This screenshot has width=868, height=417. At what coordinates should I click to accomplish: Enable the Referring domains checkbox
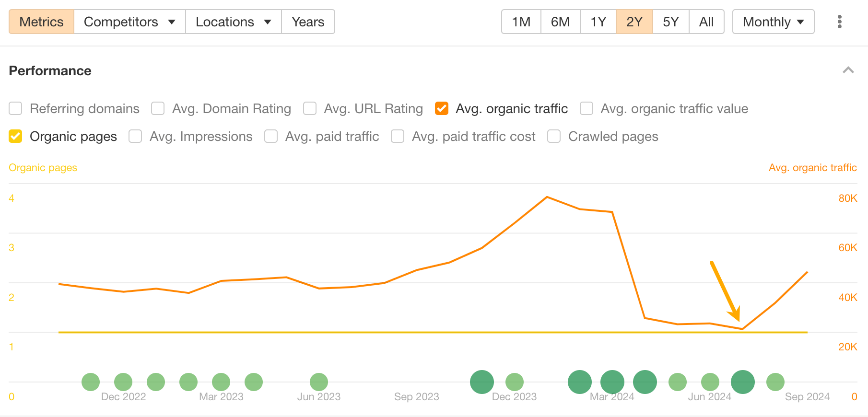15,109
